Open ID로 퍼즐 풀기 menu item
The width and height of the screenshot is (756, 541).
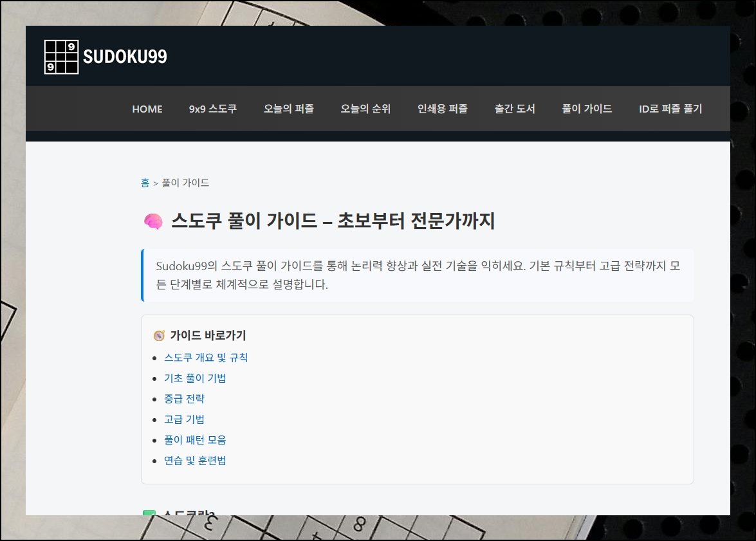[670, 109]
